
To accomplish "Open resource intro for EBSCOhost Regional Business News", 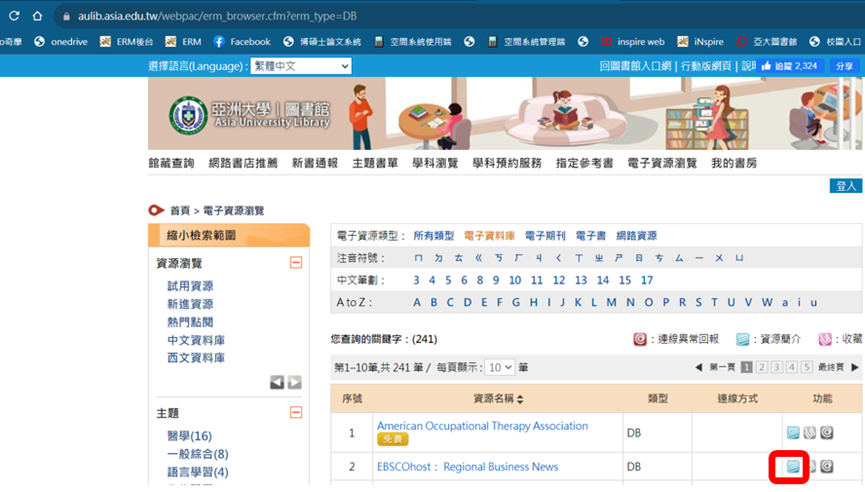I will point(793,467).
